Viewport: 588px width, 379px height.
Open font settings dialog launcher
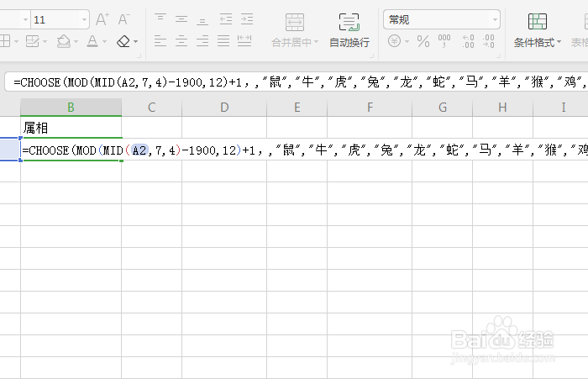[139, 56]
